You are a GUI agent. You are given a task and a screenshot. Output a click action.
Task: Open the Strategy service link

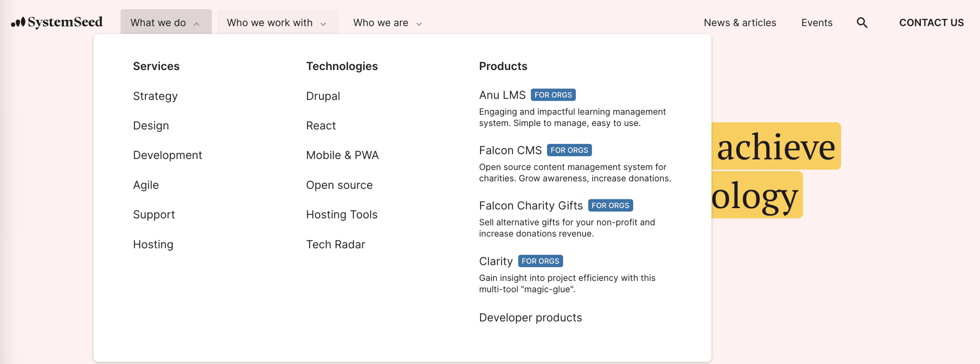click(155, 96)
